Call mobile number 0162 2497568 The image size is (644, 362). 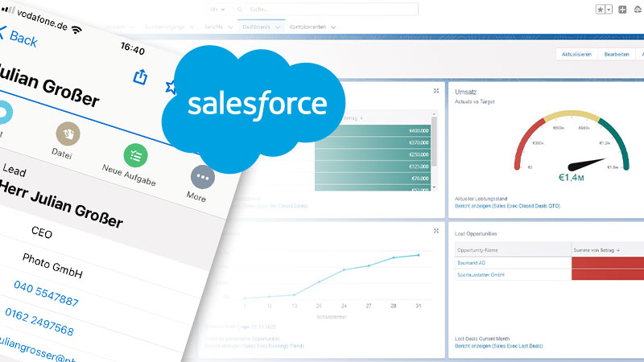[39, 322]
